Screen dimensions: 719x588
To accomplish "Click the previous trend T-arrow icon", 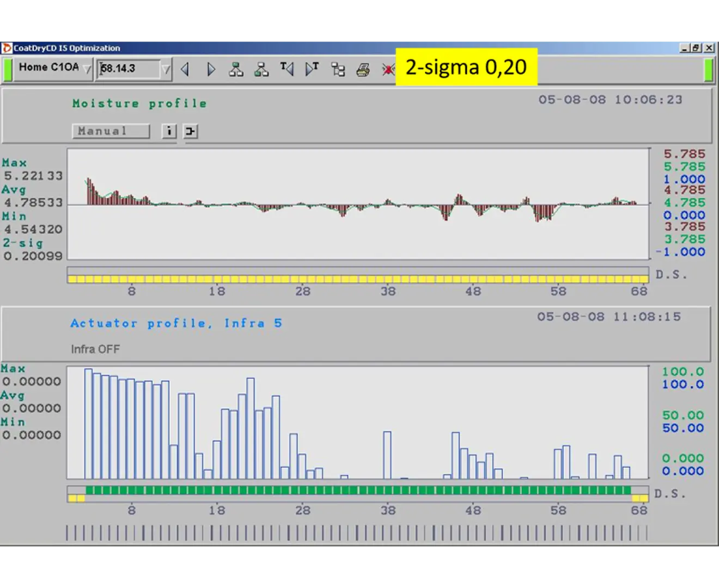I will (x=287, y=69).
